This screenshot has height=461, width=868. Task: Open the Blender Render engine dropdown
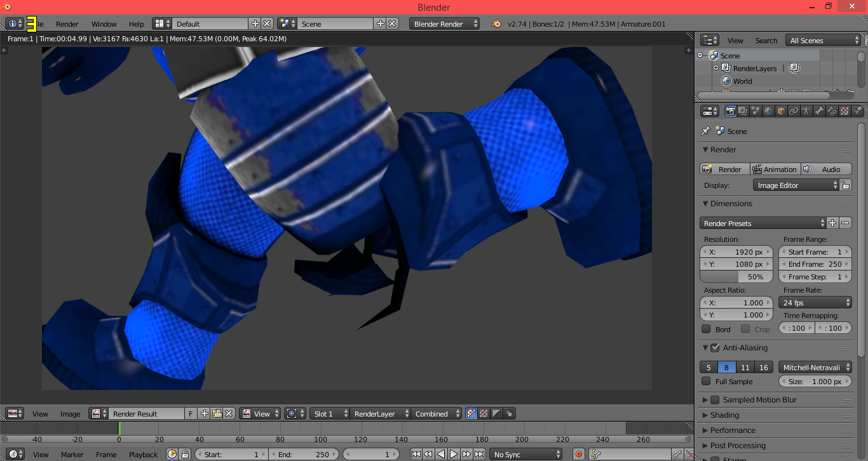click(445, 23)
